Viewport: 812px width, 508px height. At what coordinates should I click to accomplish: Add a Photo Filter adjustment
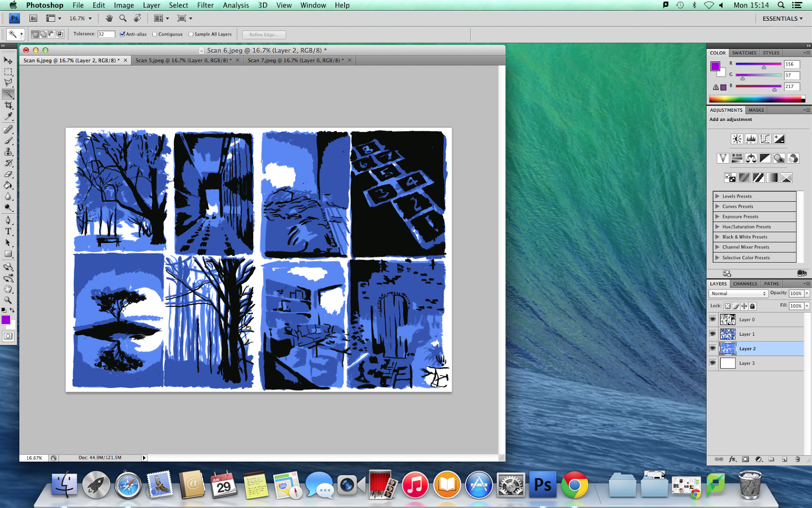click(x=779, y=158)
